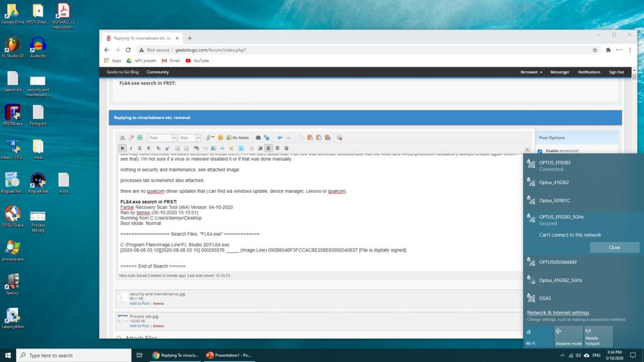Select the mbar folder on the desktop
The width and height of the screenshot is (644, 362).
pyautogui.click(x=38, y=149)
